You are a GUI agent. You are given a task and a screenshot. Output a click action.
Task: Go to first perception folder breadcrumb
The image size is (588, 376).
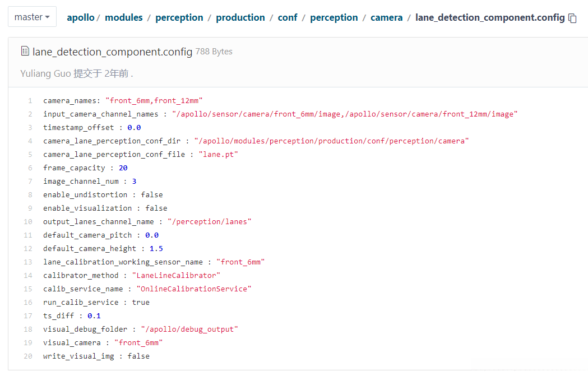(179, 17)
